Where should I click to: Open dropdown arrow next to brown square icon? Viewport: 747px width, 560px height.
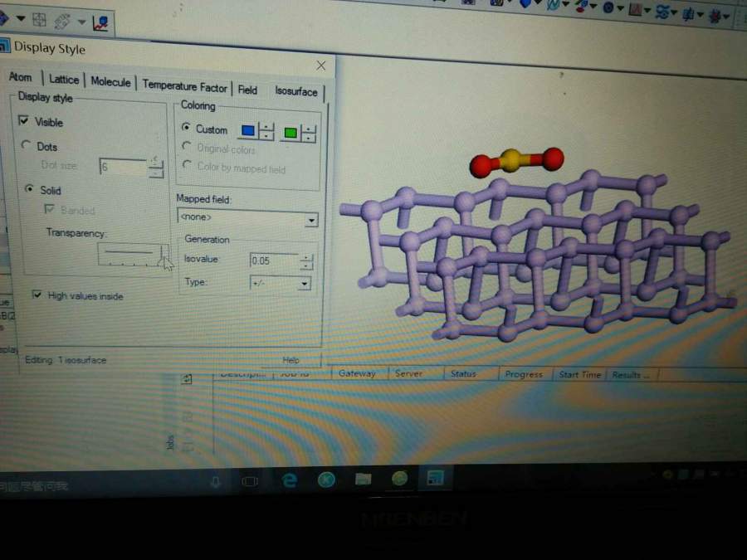click(x=647, y=11)
